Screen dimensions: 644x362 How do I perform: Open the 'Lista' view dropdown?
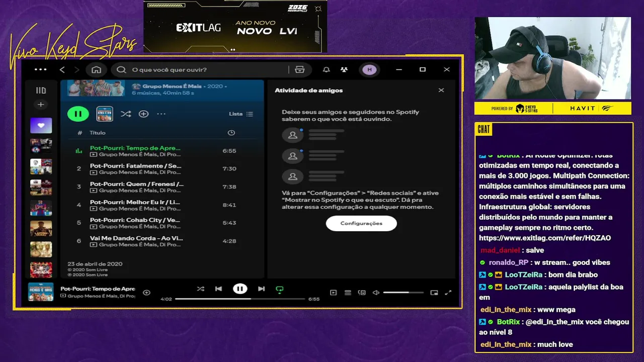click(x=241, y=114)
